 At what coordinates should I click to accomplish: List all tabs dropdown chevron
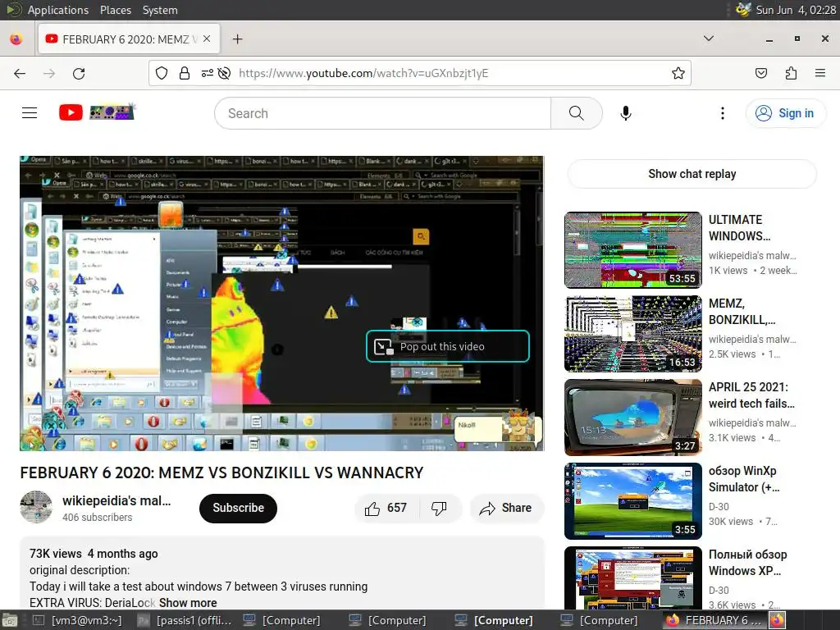[x=708, y=39]
